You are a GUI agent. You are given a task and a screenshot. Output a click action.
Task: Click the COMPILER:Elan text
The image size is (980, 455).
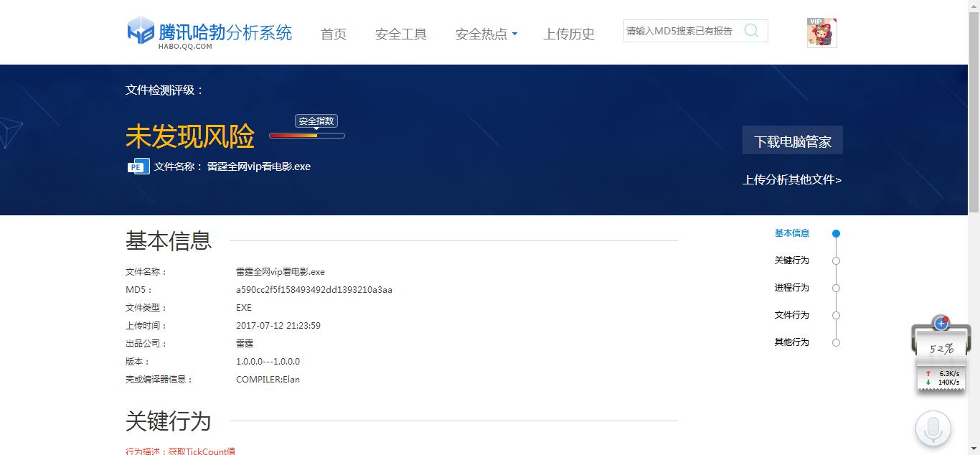pyautogui.click(x=268, y=380)
